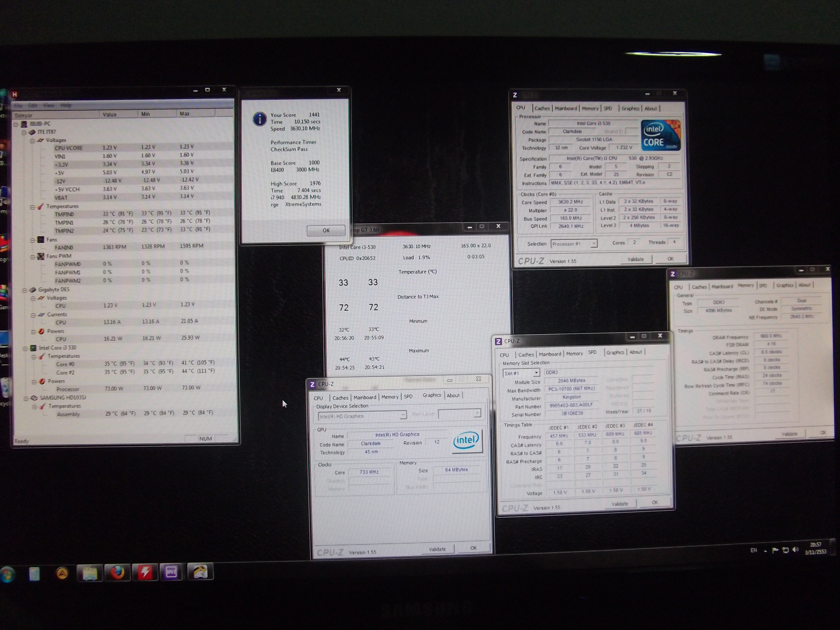840x630 pixels.
Task: Open the Memory tab in Graphics CPU-Z window
Action: 390,397
